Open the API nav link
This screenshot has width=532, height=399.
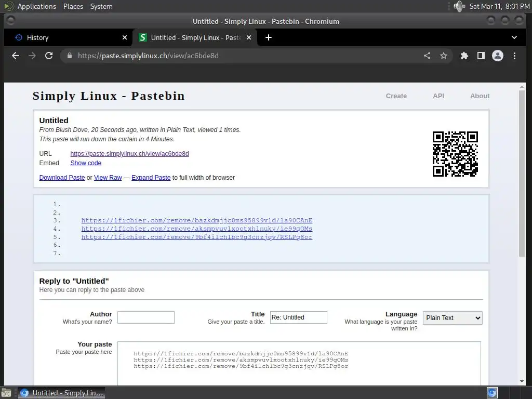(x=438, y=96)
